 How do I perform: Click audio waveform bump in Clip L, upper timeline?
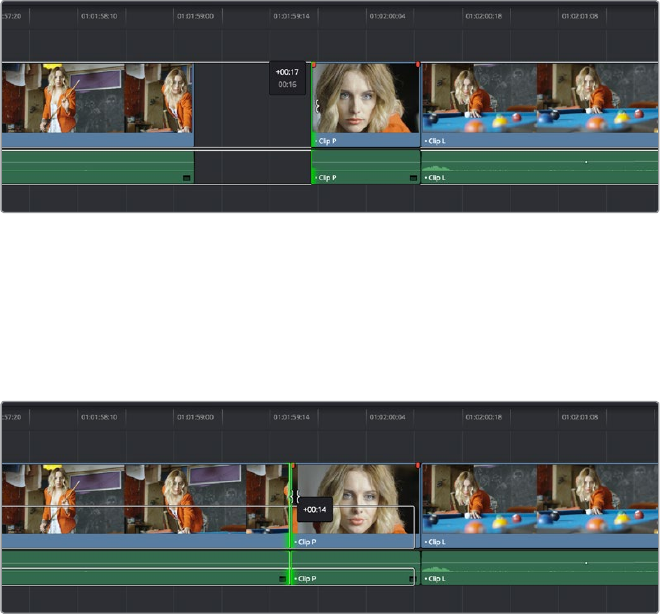click(x=436, y=168)
